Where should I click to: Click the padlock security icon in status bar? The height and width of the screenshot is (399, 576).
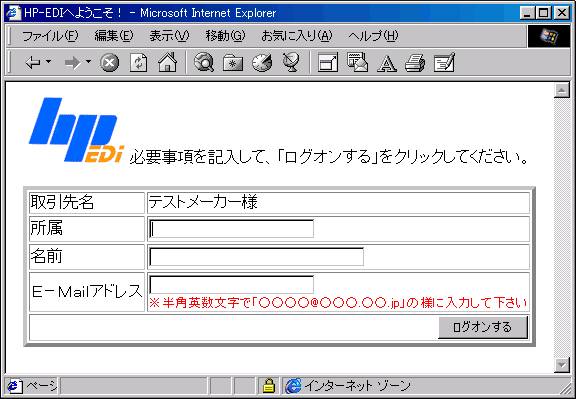269,385
